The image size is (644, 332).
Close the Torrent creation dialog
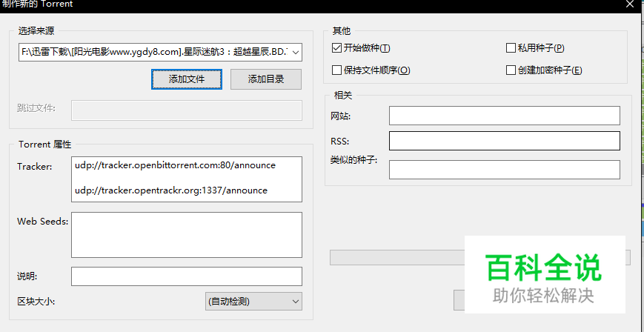(x=630, y=4)
